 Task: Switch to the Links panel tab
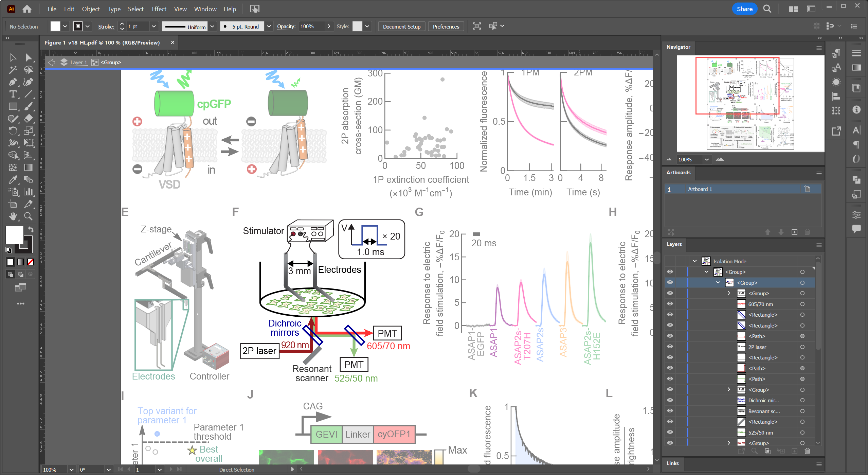tap(672, 463)
